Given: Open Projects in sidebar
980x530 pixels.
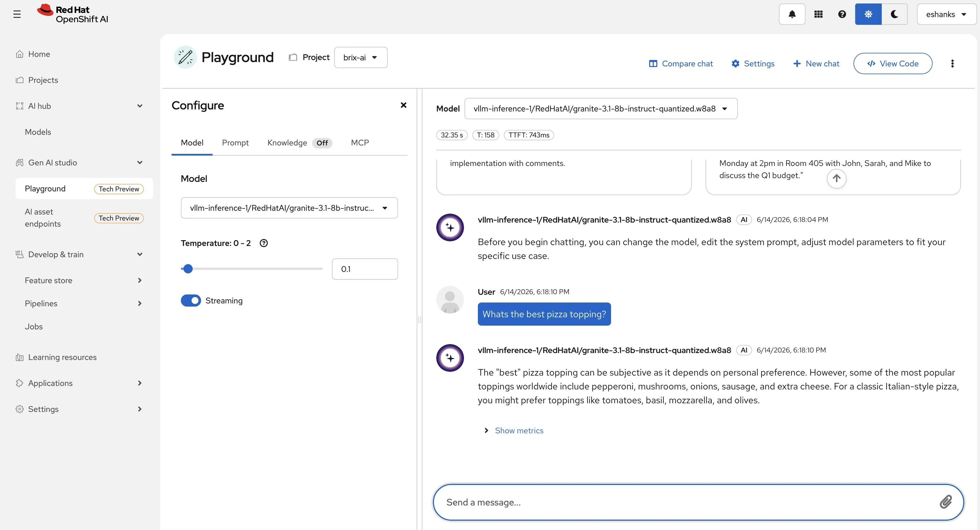Looking at the screenshot, I should point(43,80).
